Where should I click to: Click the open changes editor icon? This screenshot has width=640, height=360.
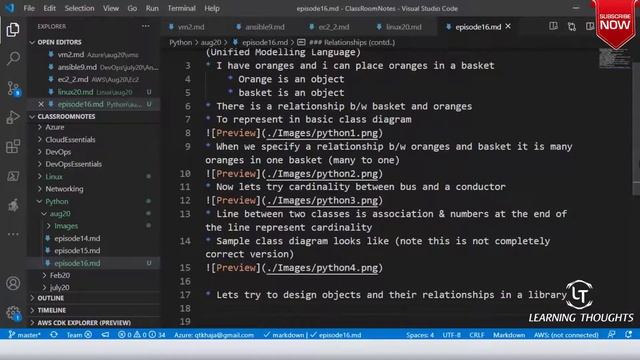pyautogui.click(x=571, y=27)
